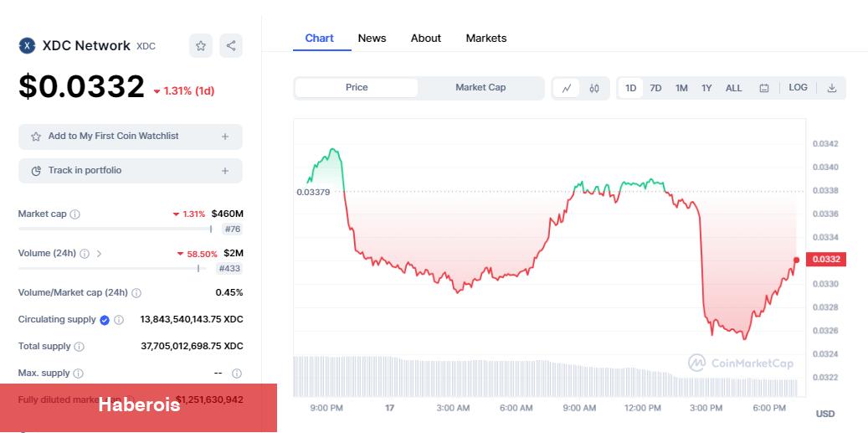Screen dimensions: 868x433
Task: Click the pie chart portfolio icon
Action: tap(36, 171)
